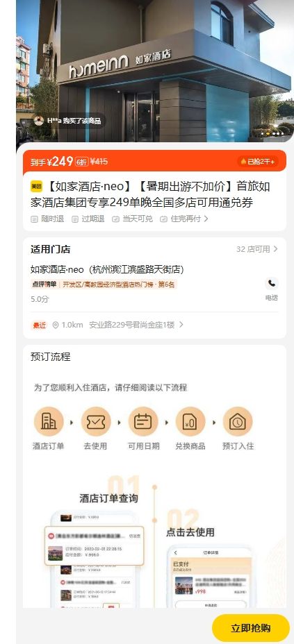Image resolution: width=294 pixels, height=644 pixels.
Task: Click the 点评榜单 ranking label
Action: [x=44, y=285]
